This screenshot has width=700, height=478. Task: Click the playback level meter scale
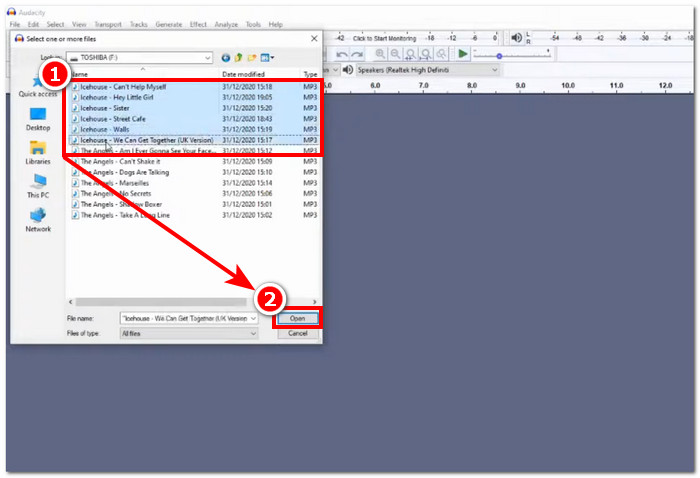[x=614, y=38]
